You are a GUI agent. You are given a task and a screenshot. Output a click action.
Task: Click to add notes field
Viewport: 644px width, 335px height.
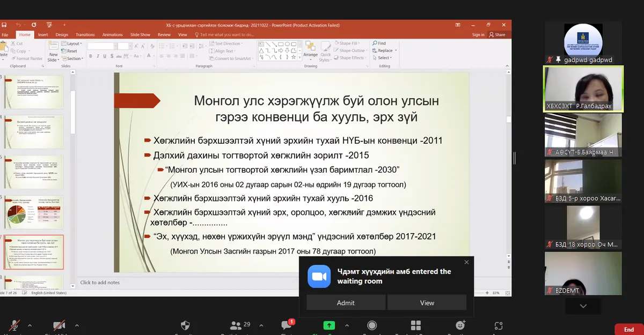(100, 282)
